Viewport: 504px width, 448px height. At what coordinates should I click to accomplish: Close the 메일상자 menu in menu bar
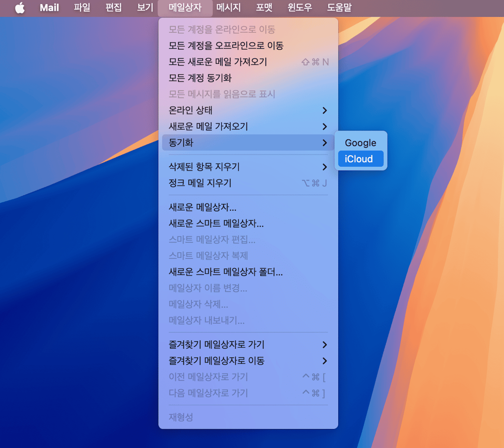tap(185, 8)
